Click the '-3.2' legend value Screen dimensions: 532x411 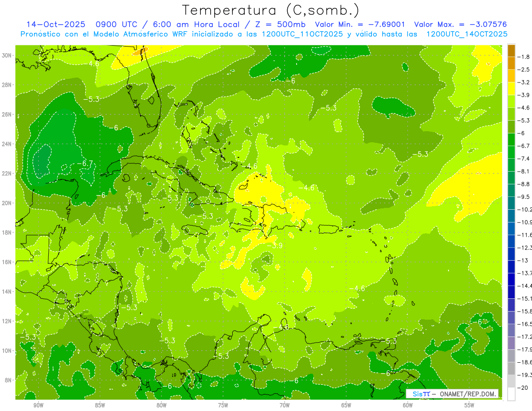point(524,82)
